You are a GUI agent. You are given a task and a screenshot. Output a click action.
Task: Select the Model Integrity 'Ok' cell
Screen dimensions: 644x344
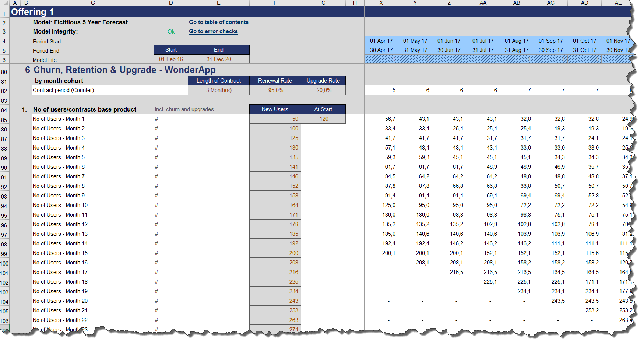[x=171, y=32]
